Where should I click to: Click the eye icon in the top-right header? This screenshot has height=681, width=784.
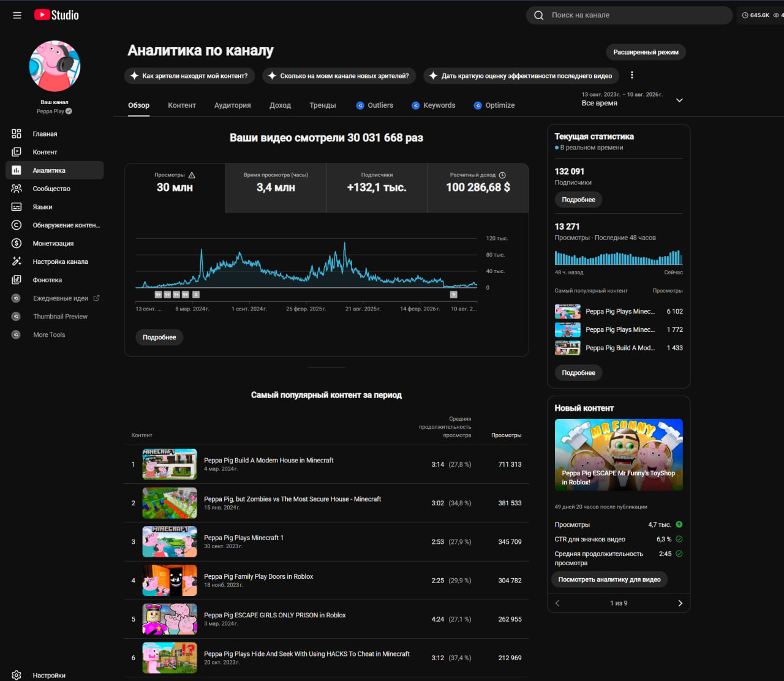[x=777, y=15]
